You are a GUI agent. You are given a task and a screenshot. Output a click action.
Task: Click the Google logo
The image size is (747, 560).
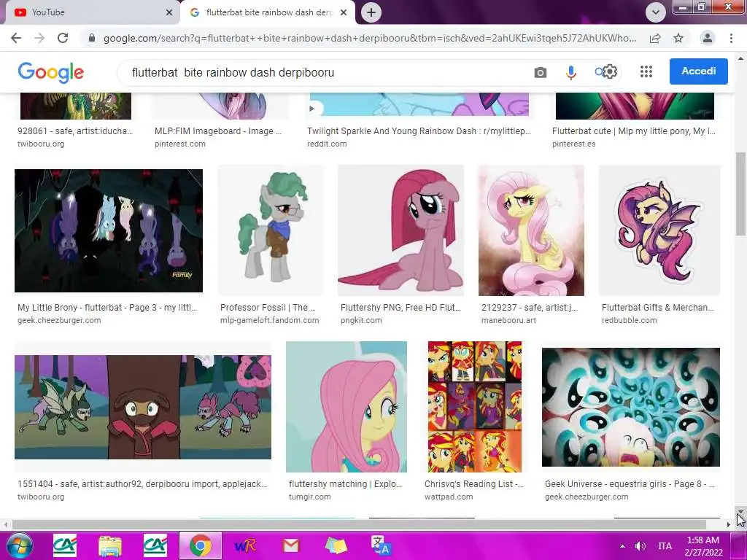pos(51,72)
